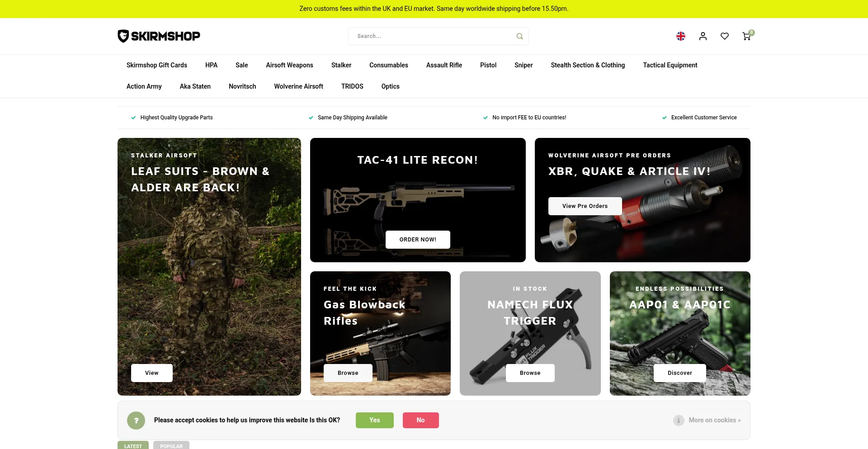This screenshot has width=868, height=449.
Task: Open the user account icon
Action: pyautogui.click(x=703, y=36)
